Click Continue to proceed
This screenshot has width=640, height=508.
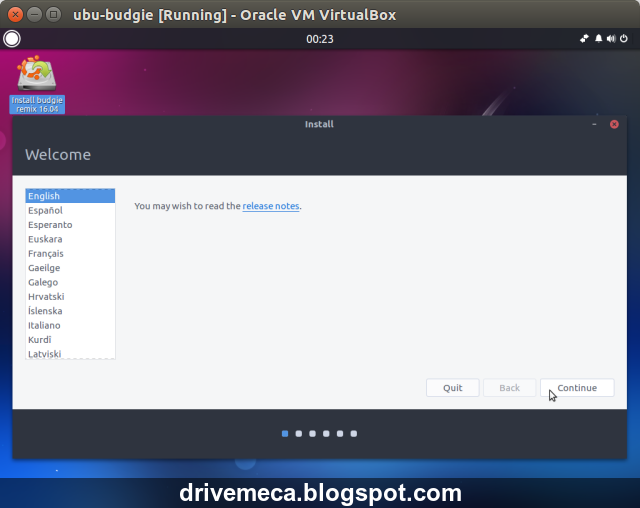(x=577, y=388)
